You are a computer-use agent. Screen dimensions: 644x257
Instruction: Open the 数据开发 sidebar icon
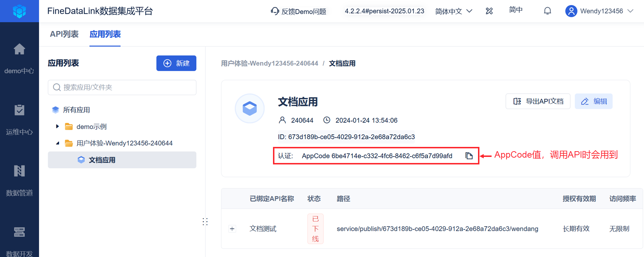(x=19, y=232)
